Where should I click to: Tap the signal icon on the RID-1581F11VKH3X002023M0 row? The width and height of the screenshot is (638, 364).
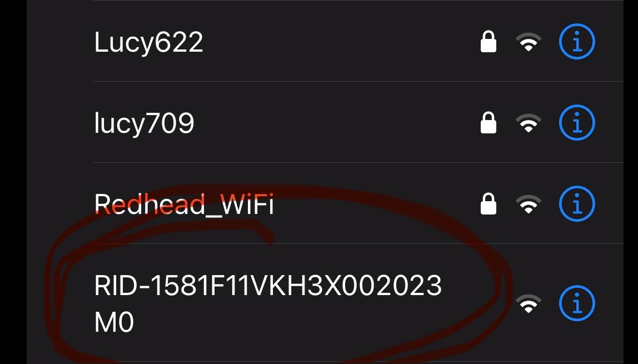point(529,303)
